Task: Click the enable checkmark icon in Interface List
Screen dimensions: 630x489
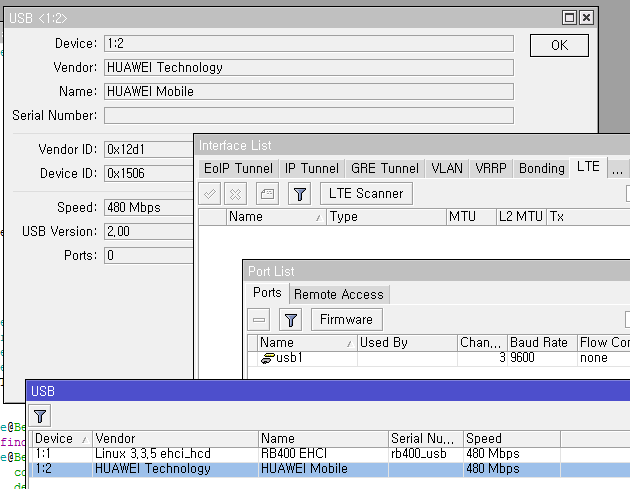Action: tap(210, 194)
